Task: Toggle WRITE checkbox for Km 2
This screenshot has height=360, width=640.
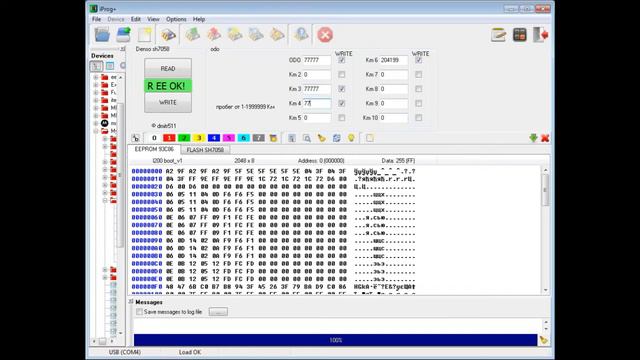Action: coord(342,75)
